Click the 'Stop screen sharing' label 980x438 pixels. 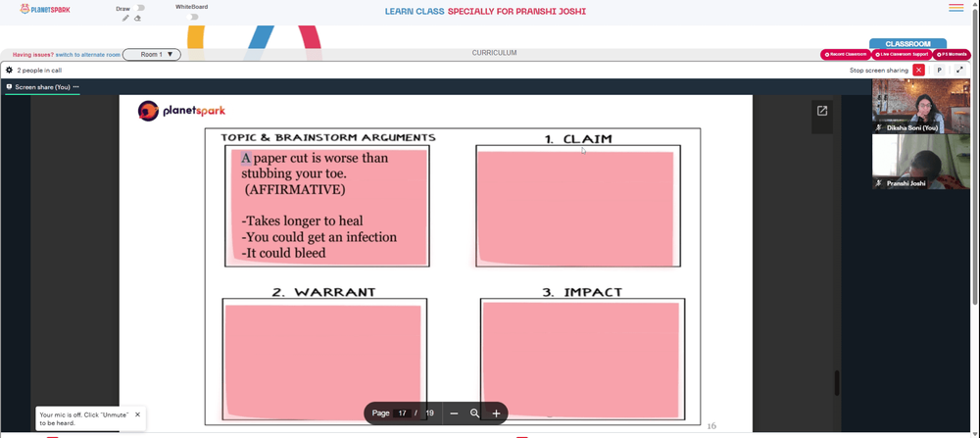click(x=878, y=71)
